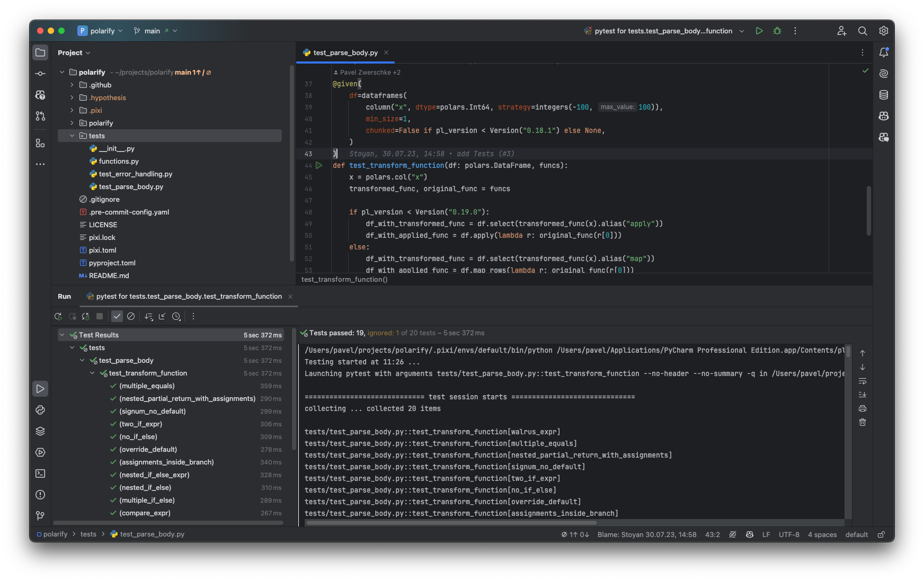Toggle read-only lock in status bar

881,534
